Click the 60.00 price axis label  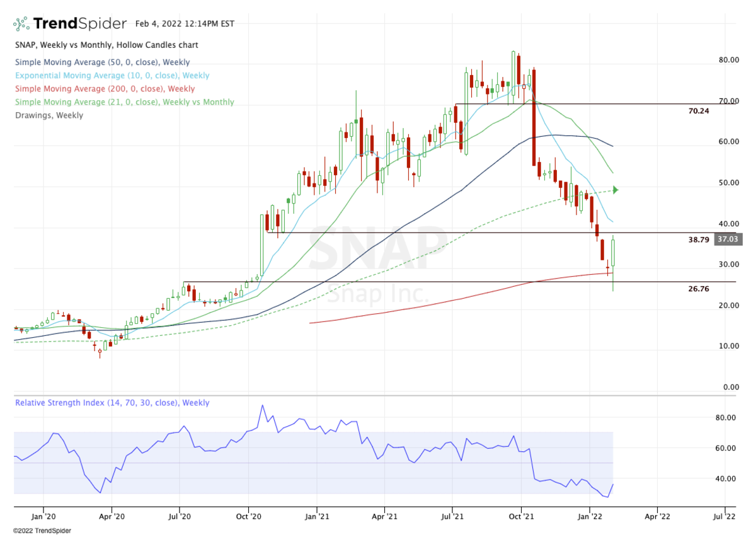coord(729,142)
